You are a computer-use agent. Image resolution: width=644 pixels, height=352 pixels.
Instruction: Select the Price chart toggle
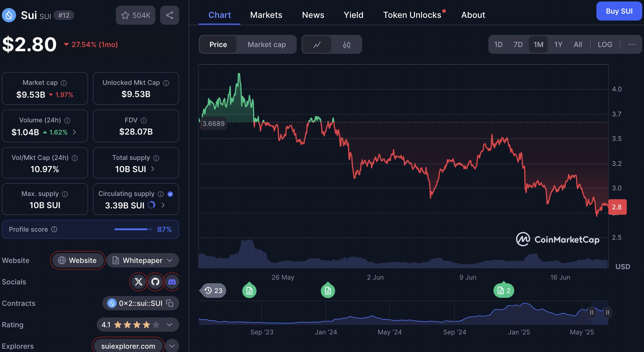point(218,45)
